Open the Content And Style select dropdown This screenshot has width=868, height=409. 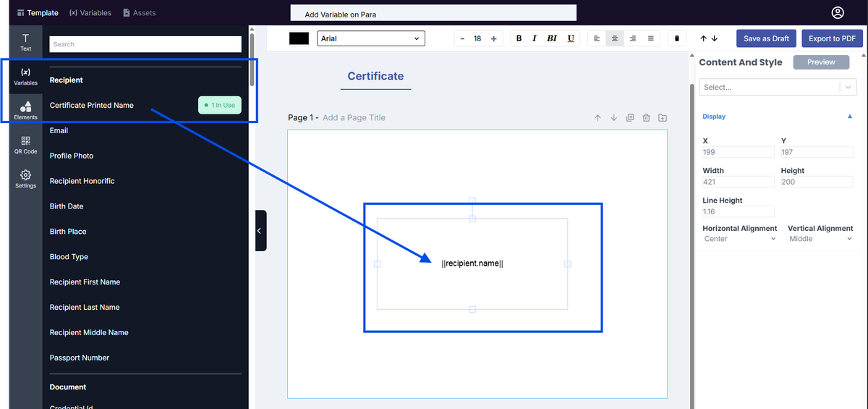coord(778,87)
